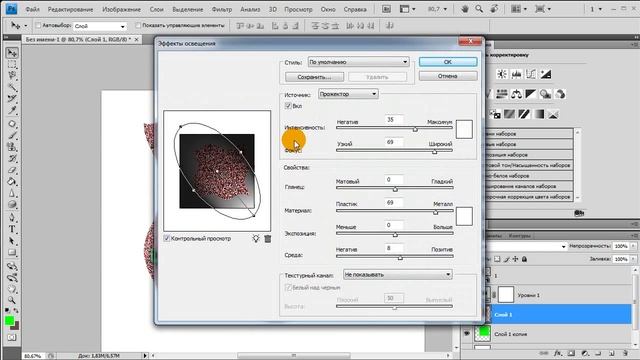Select the Type tool
Image resolution: width=640 pixels, height=360 pixels.
click(x=12, y=229)
